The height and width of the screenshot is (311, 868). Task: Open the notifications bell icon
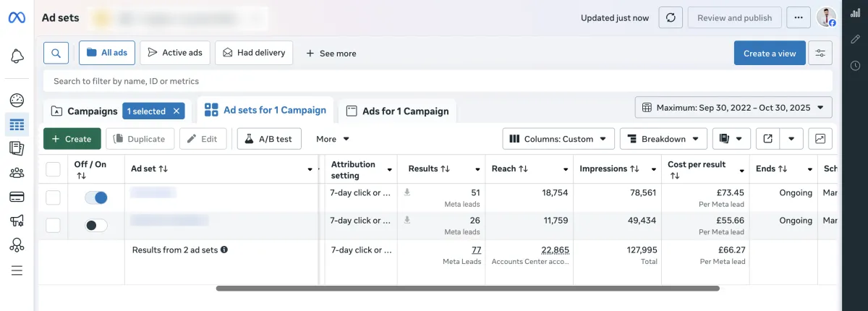(x=17, y=56)
